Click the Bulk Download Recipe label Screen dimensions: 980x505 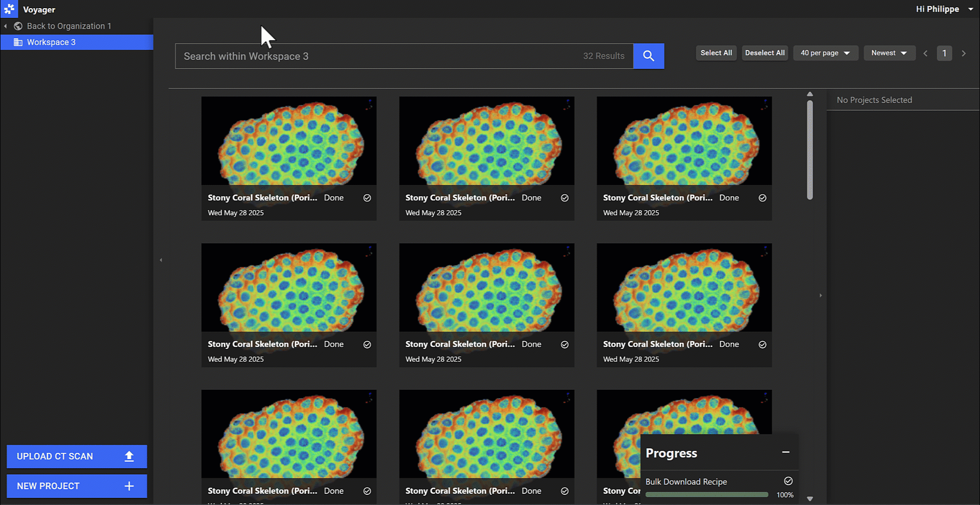point(686,482)
